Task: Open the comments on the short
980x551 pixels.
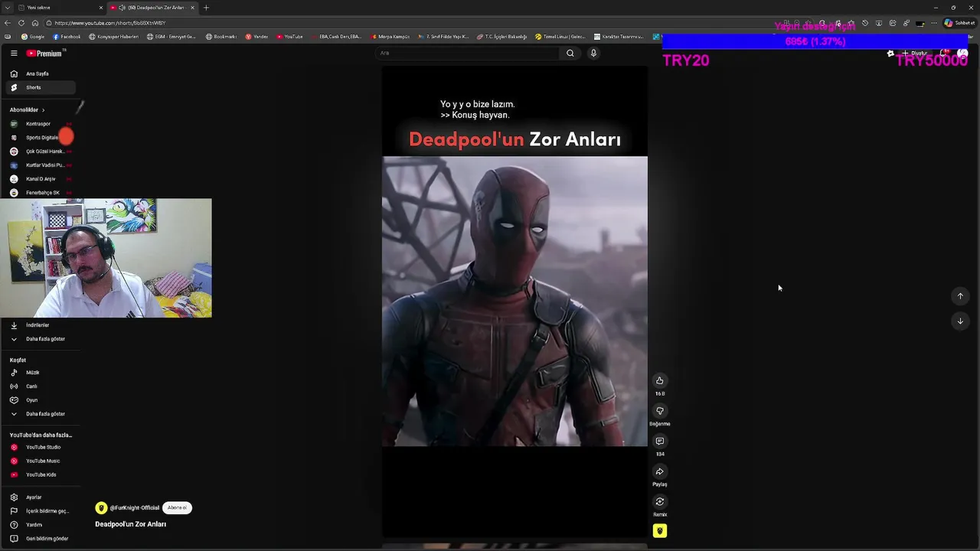Action: point(660,442)
